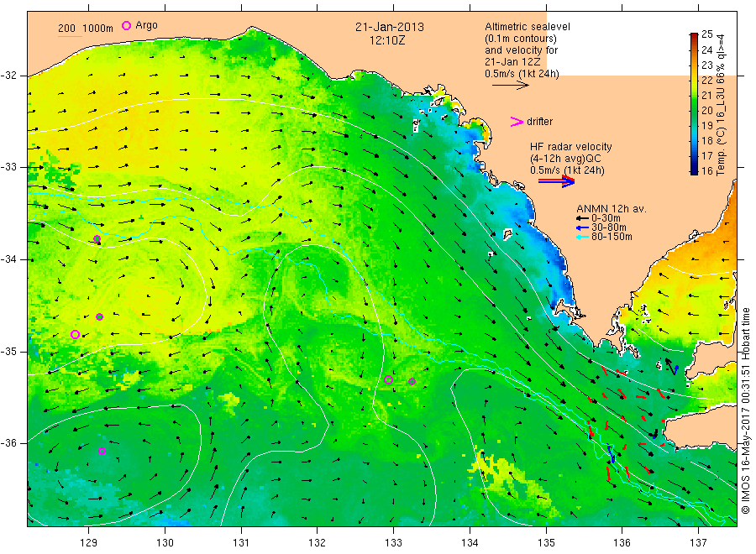Image resolution: width=756 pixels, height=554 pixels.
Task: Click the altimetric velocity scale arrow
Action: [x=510, y=86]
